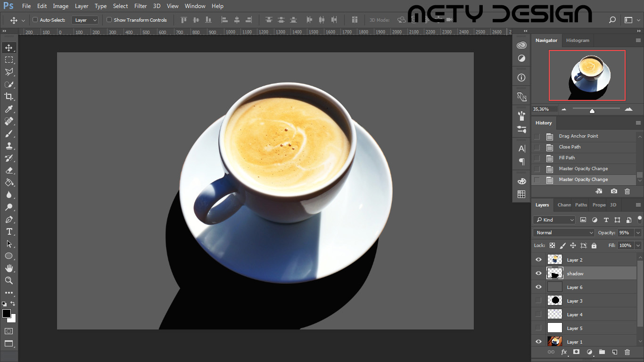Screen dimensions: 644x362
Task: Open the layer filter Kind dropdown
Action: point(554,220)
